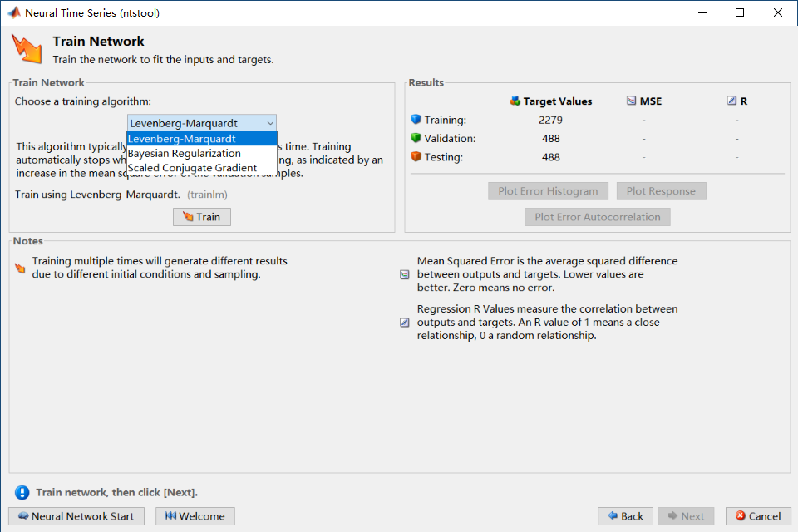This screenshot has width=798, height=532.
Task: Click the MSE column icon
Action: (631, 101)
